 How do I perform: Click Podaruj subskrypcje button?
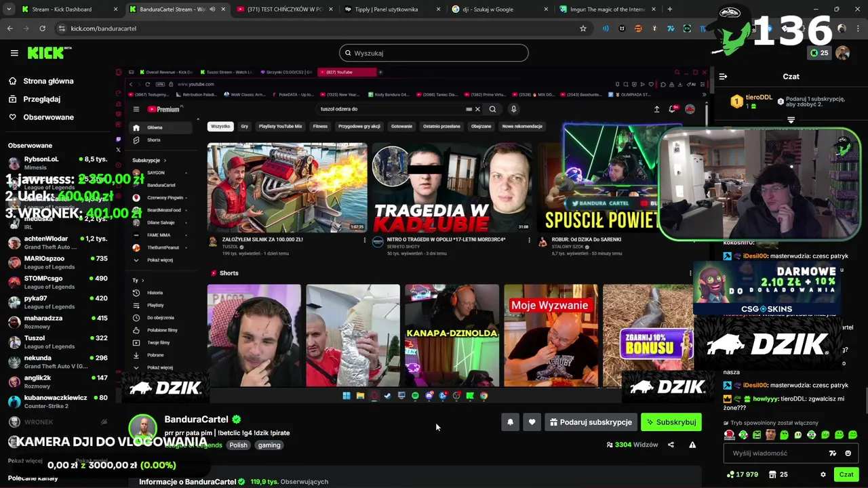591,422
